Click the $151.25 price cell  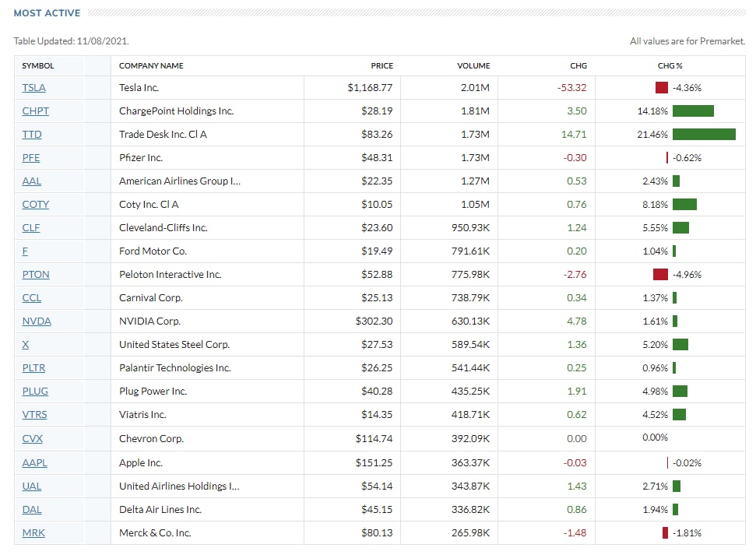[x=374, y=463]
